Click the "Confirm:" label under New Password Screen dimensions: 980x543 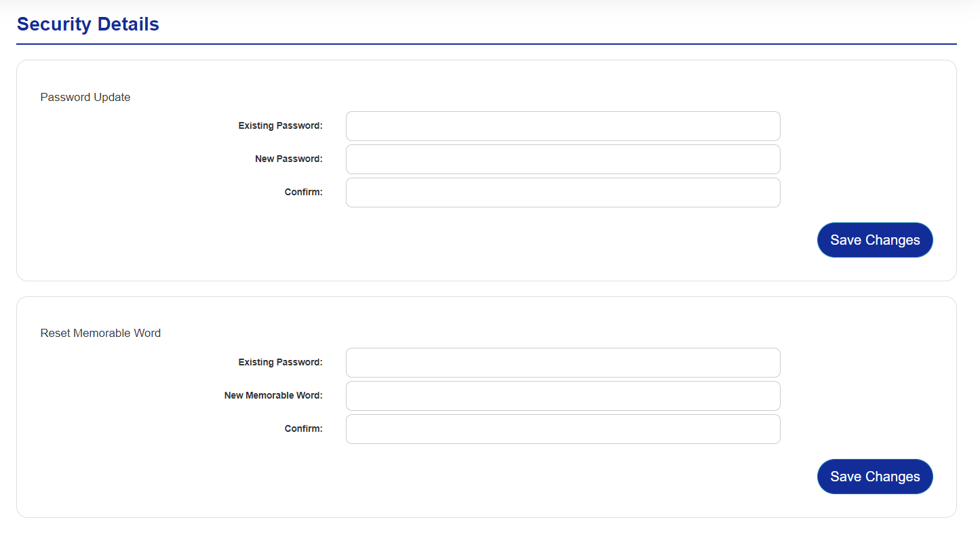click(304, 193)
